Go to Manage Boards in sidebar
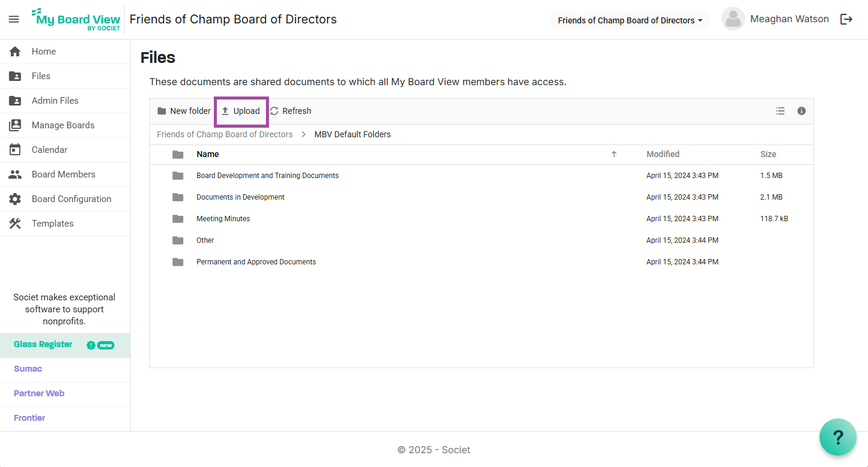Viewport: 868px width, 467px height. (x=63, y=125)
